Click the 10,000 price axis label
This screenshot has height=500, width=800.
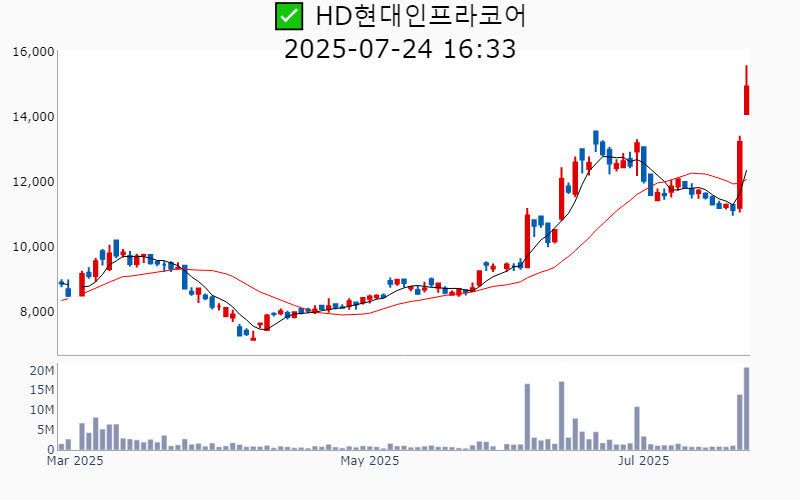coord(33,246)
